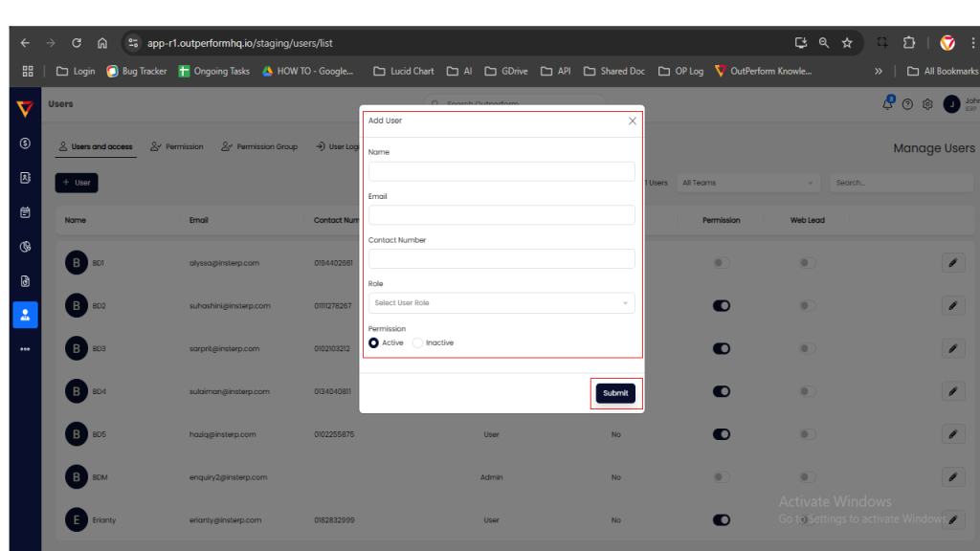Expand the All Teams filter dropdown
The width and height of the screenshot is (980, 551).
pyautogui.click(x=748, y=183)
